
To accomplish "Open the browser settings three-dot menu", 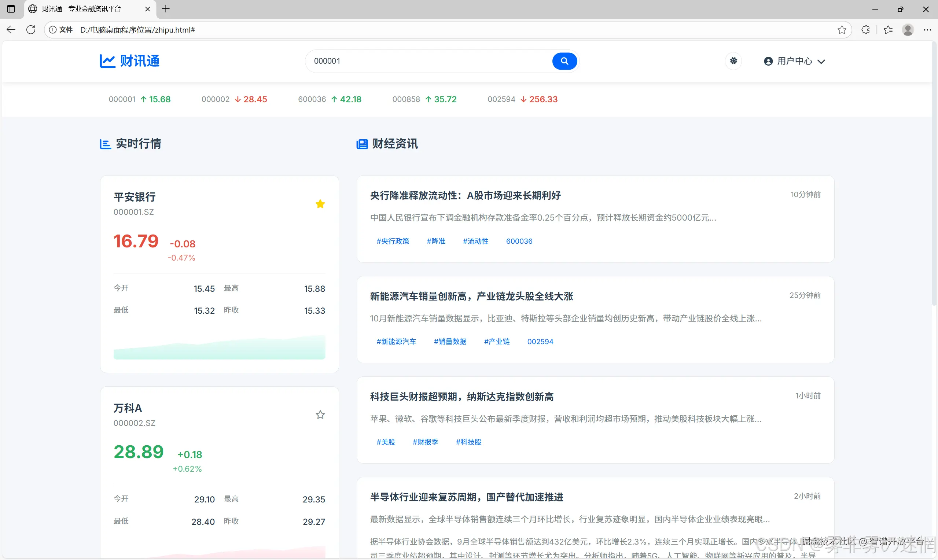I will tap(927, 30).
